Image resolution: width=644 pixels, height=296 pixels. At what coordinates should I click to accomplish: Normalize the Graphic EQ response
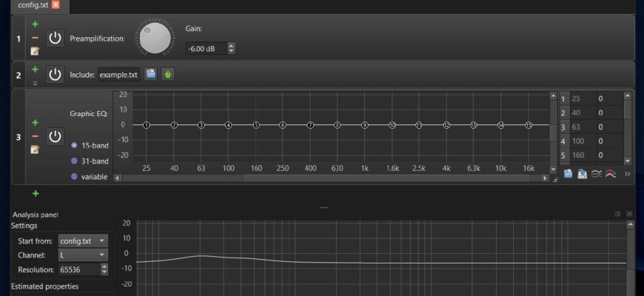pos(611,174)
